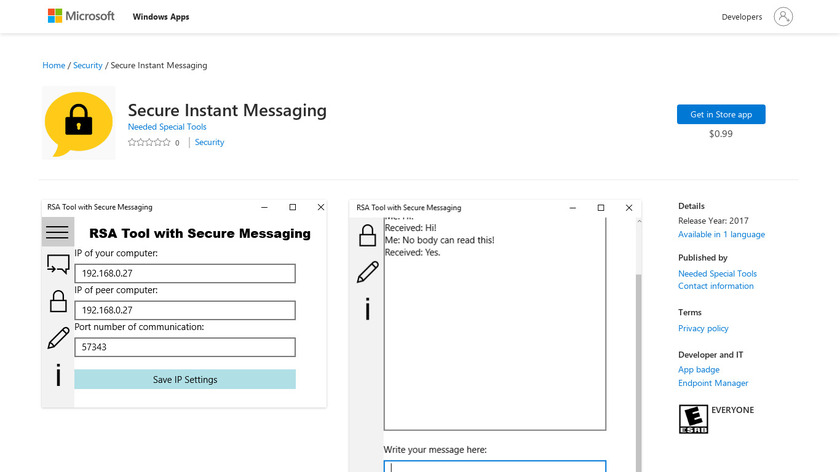
Task: Click 'Me: No body can read this!' line
Action: [439, 240]
